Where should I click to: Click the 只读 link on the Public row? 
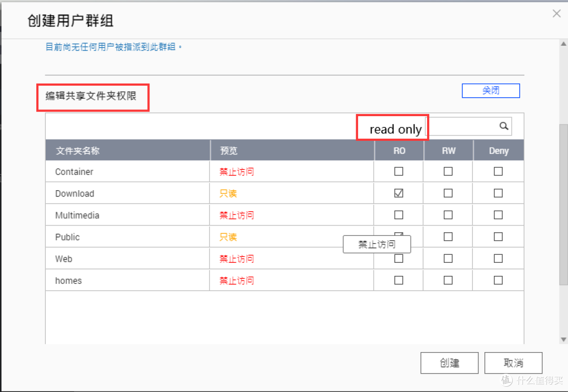tap(228, 236)
